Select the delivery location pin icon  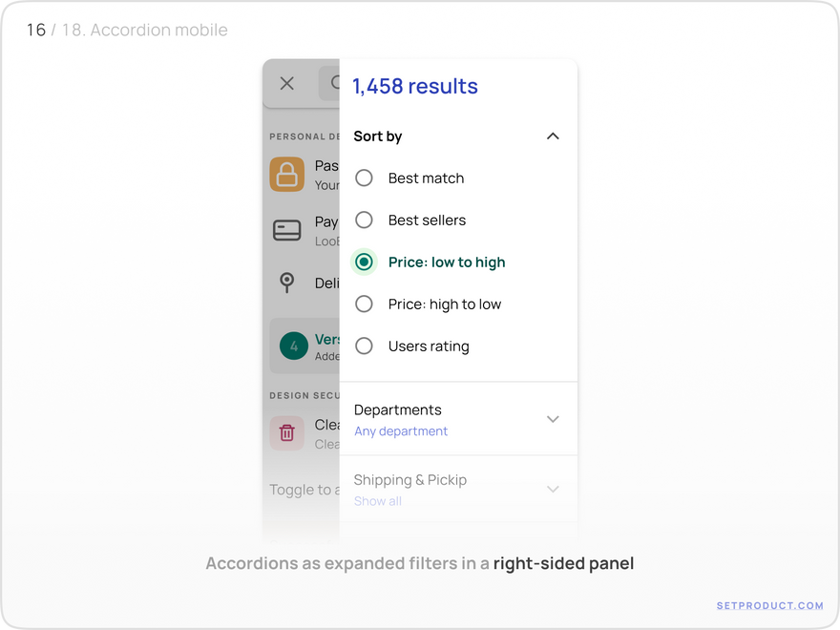click(x=287, y=283)
